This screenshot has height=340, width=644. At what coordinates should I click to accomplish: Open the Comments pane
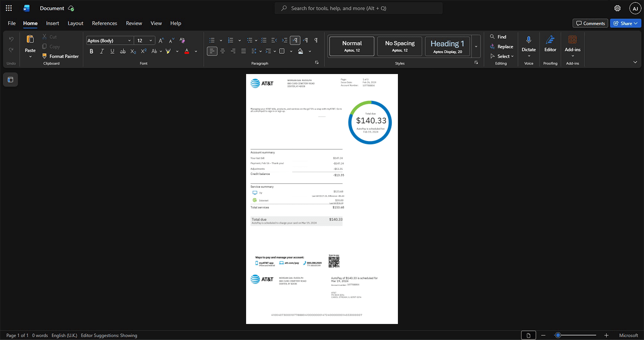[x=590, y=23]
